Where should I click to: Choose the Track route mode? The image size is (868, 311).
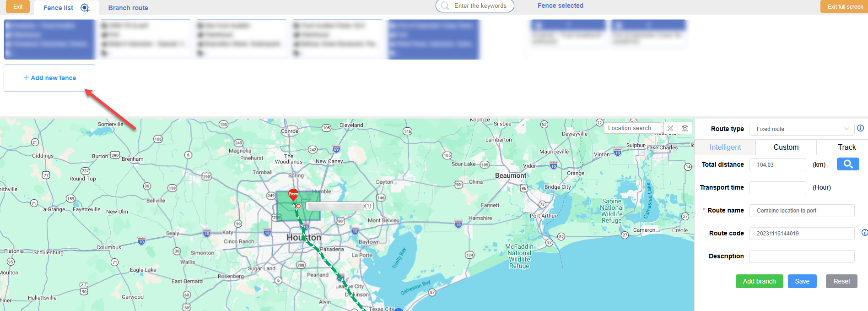(846, 147)
